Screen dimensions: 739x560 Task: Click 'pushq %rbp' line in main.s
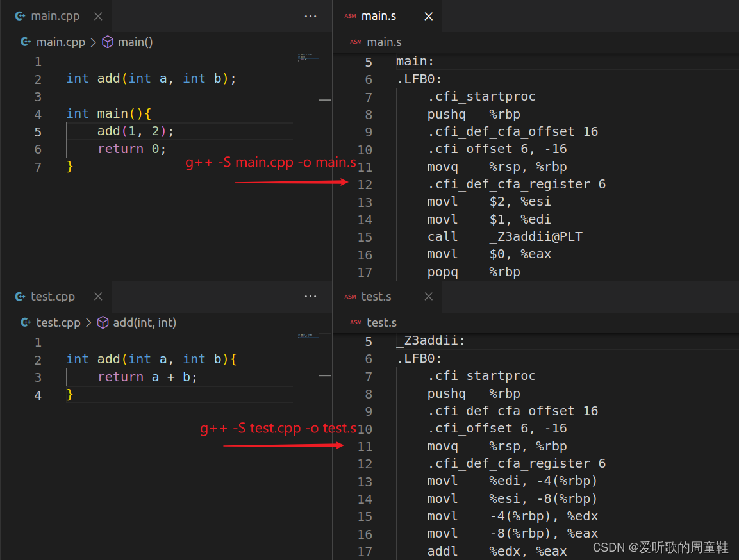(474, 114)
